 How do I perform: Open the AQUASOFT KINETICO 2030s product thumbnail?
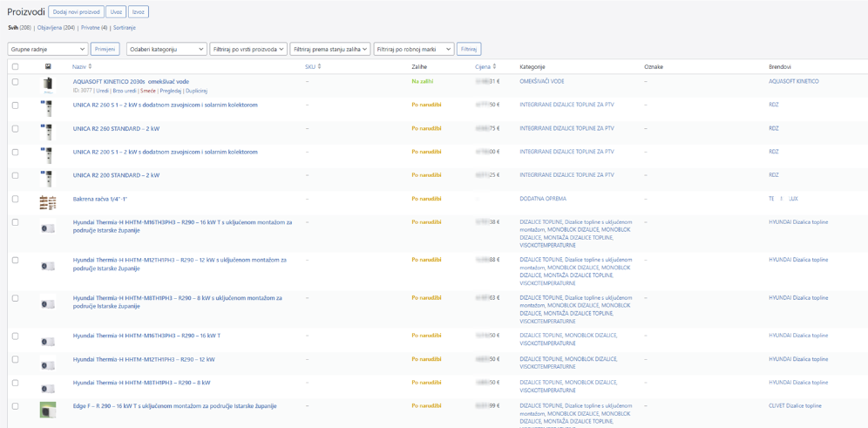[48, 85]
